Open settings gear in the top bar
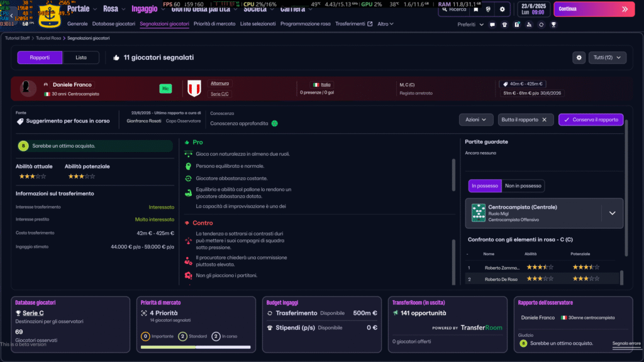This screenshot has height=362, width=644. [x=502, y=9]
